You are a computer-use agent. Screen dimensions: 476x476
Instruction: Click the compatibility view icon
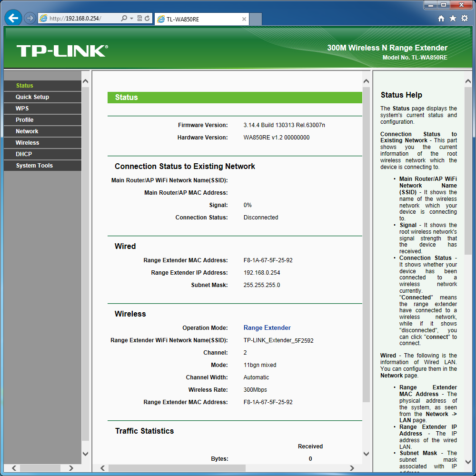[x=139, y=18]
